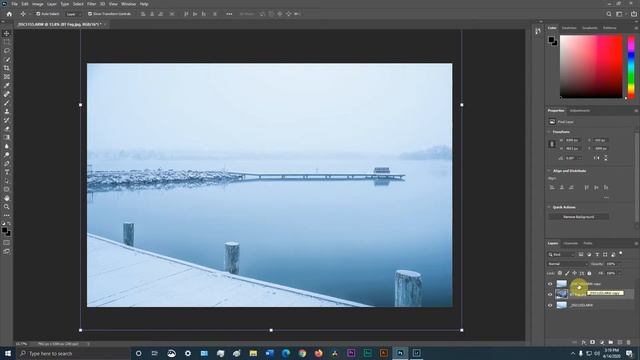Screen dimensions: 640x360
Task: Go to the Home screen icon
Action: 9,14
